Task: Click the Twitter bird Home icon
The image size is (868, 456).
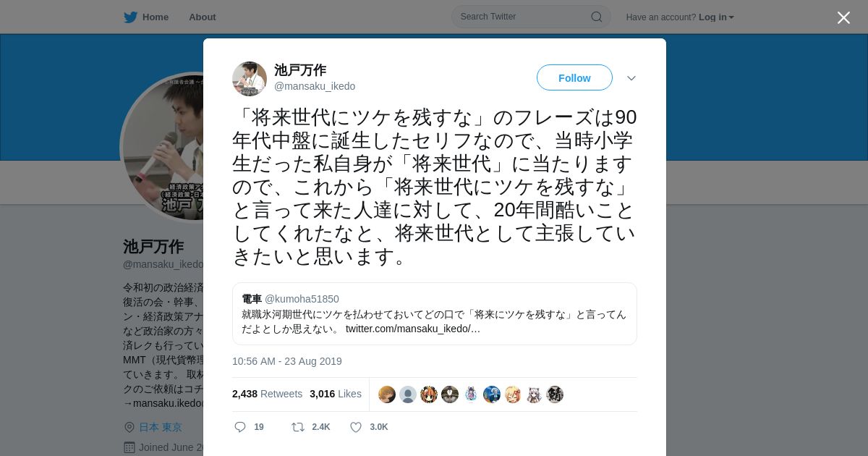Action: point(130,17)
